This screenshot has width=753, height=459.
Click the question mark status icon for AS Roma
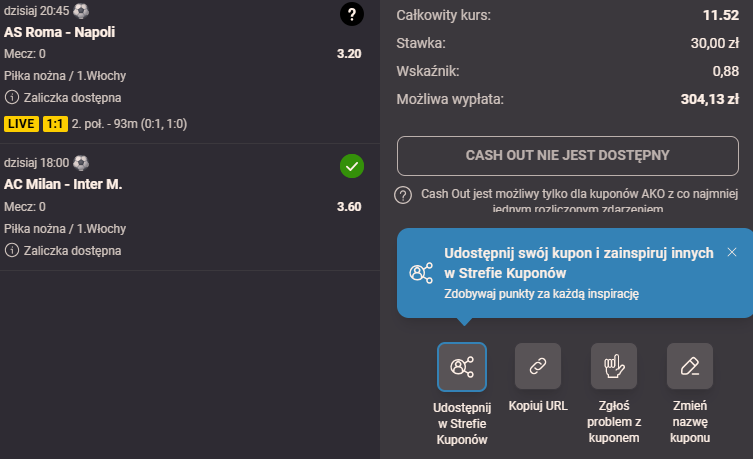[x=351, y=14]
